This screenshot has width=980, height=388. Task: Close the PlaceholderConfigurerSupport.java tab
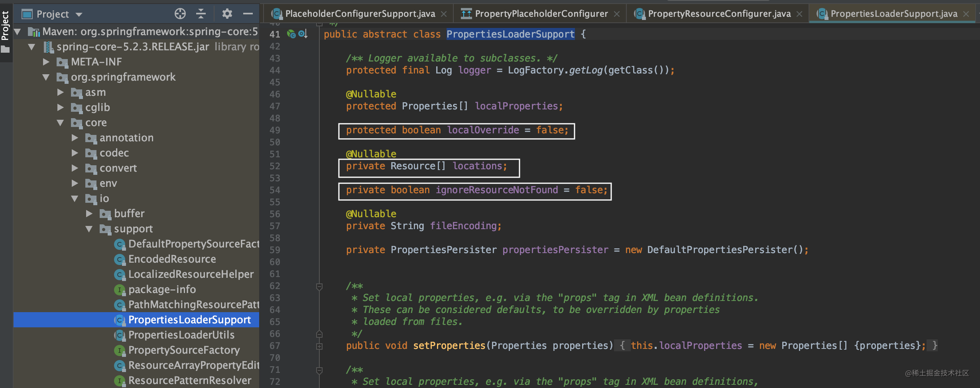(444, 14)
